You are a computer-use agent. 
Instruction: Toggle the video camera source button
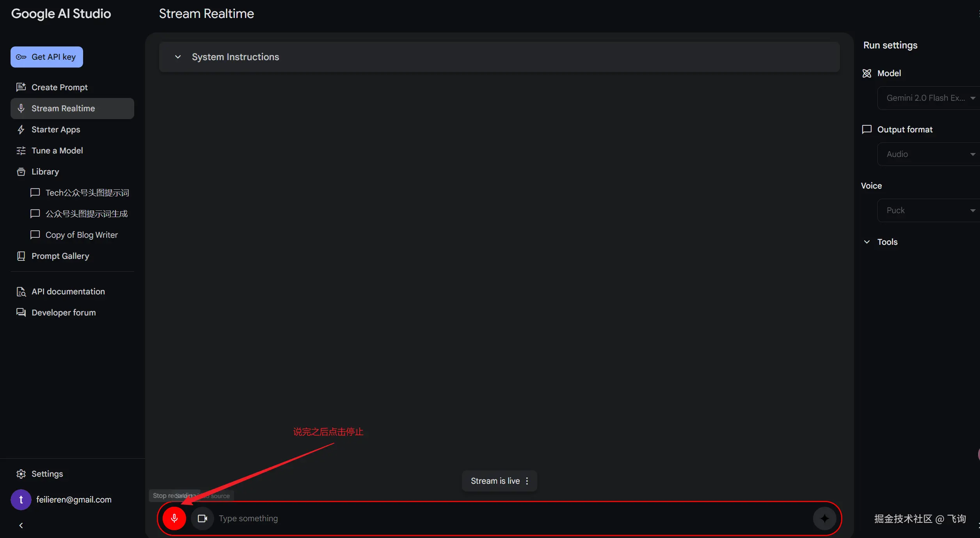[x=202, y=518]
